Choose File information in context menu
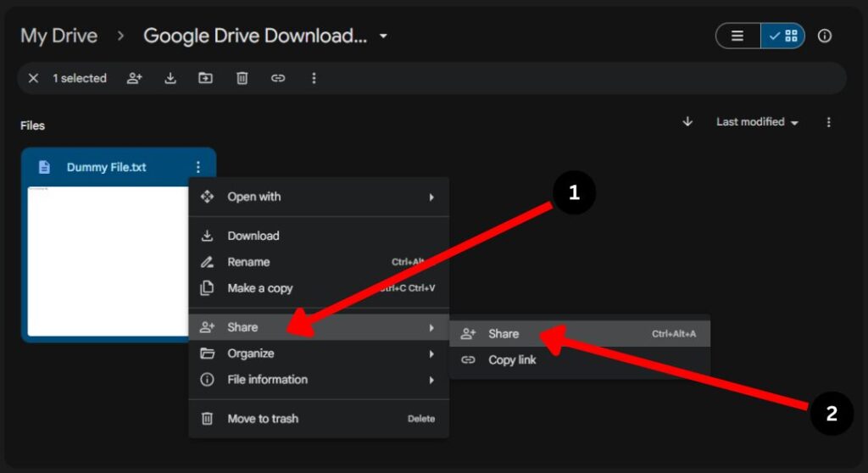The height and width of the screenshot is (473, 868). click(319, 380)
